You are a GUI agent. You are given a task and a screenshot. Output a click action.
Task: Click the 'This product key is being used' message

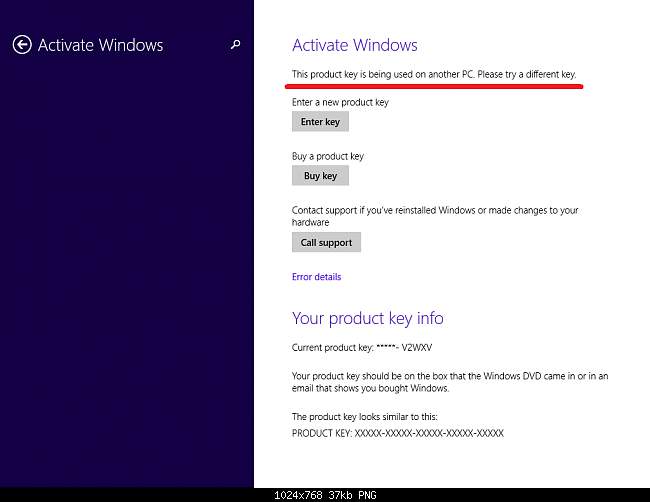434,74
